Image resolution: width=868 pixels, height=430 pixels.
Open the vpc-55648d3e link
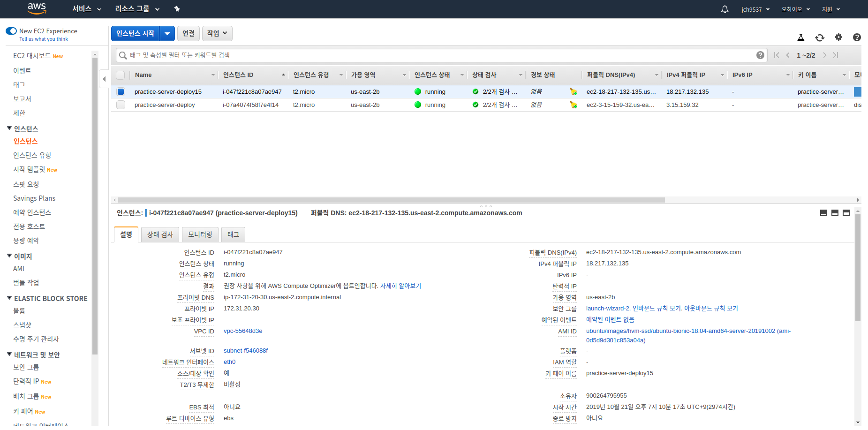pos(242,331)
